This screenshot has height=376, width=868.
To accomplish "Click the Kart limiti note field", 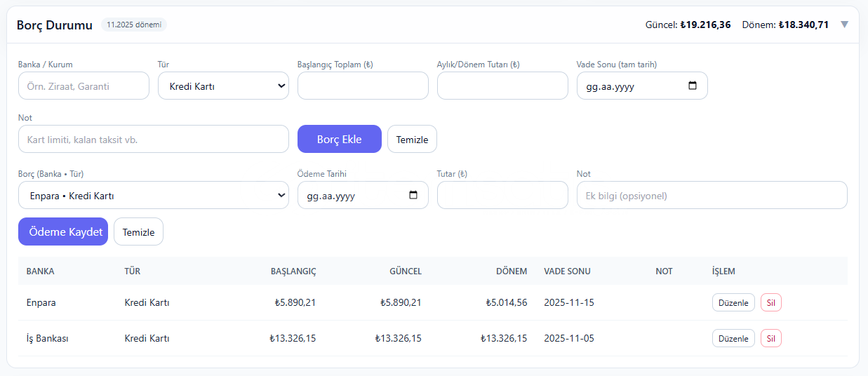I will click(x=153, y=139).
